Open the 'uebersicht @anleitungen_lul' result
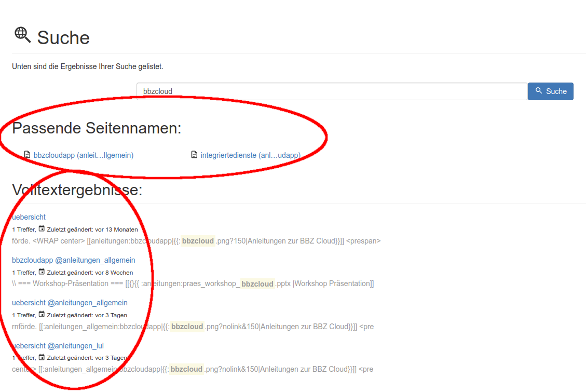 pyautogui.click(x=58, y=346)
